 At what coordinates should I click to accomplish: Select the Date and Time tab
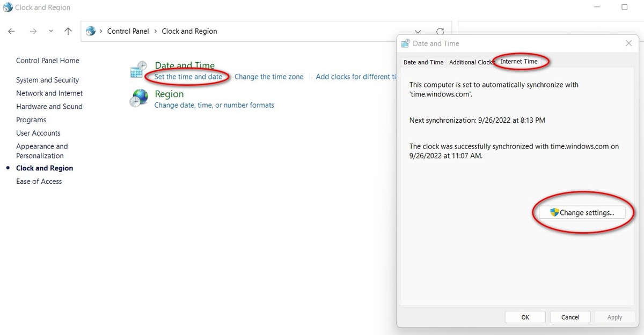(x=423, y=62)
